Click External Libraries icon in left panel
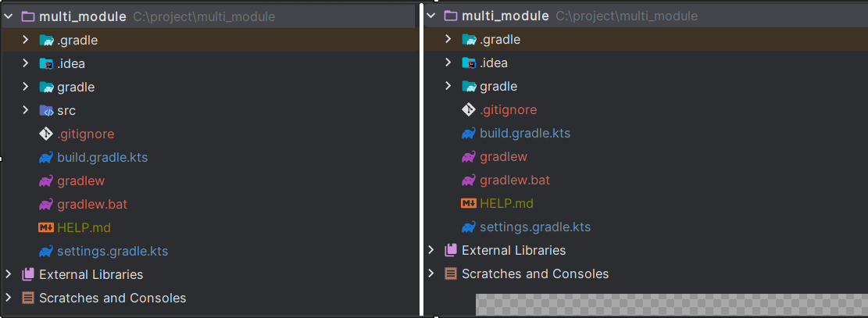Viewport: 868px width, 318px height. (27, 275)
